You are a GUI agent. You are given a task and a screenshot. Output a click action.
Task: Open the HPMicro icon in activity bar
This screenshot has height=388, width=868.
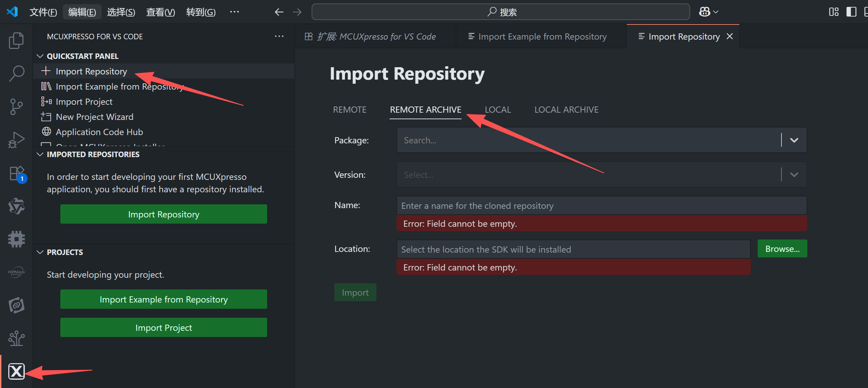point(16,272)
